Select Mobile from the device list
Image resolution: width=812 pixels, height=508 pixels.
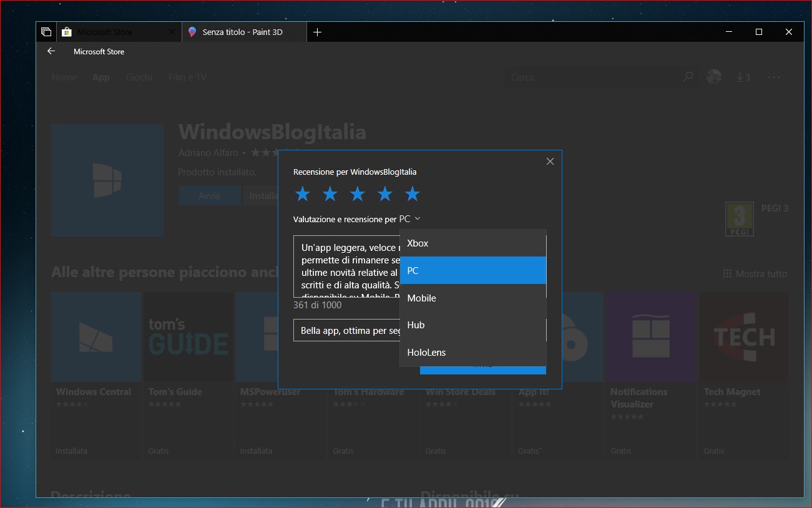[473, 298]
